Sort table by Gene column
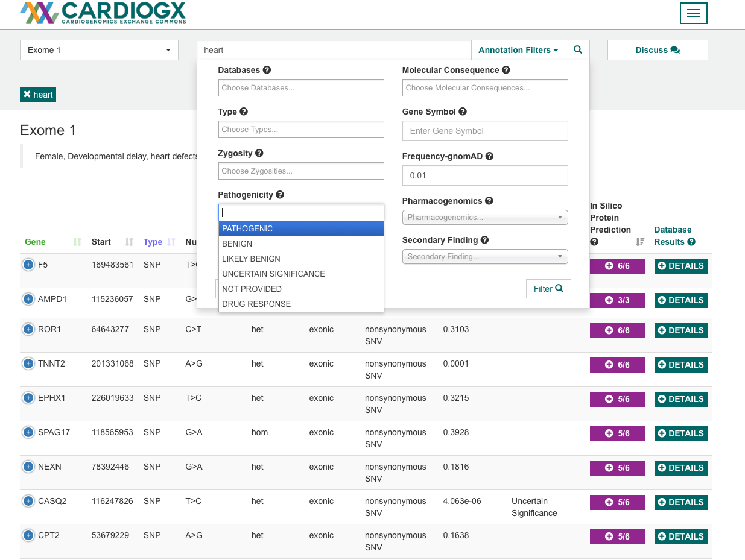 tap(77, 242)
